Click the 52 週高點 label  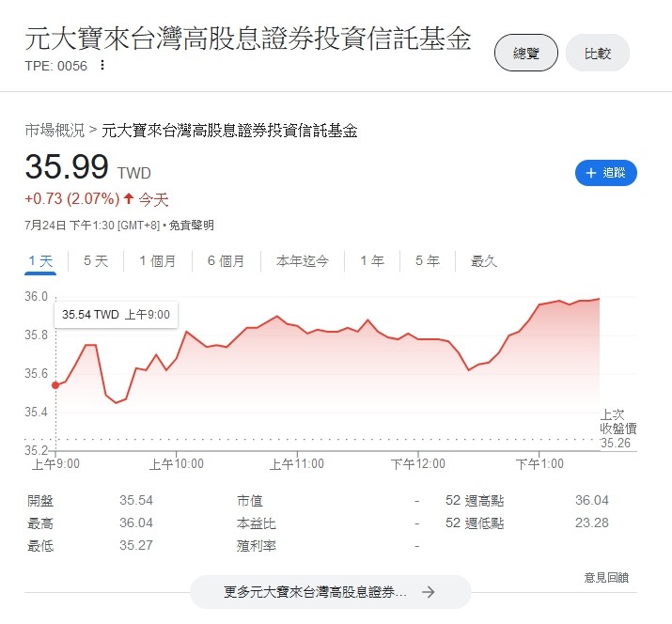475,500
